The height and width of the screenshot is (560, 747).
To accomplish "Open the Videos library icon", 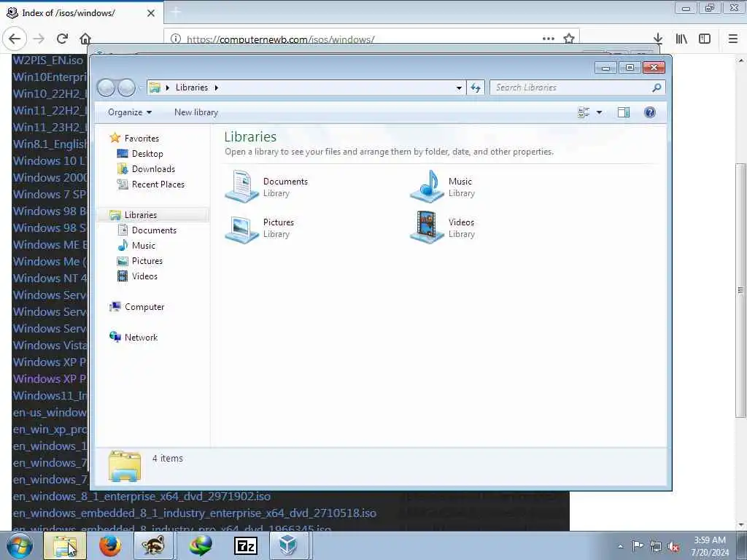I will [427, 227].
